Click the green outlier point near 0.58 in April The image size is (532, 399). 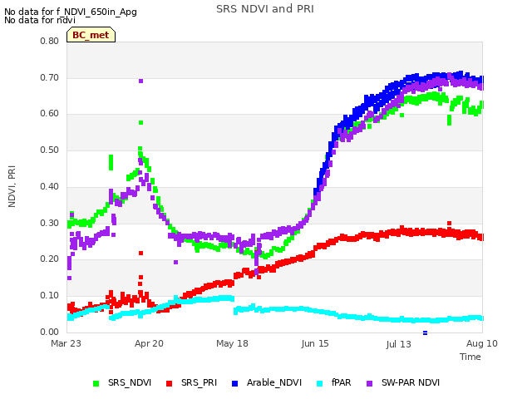point(140,123)
